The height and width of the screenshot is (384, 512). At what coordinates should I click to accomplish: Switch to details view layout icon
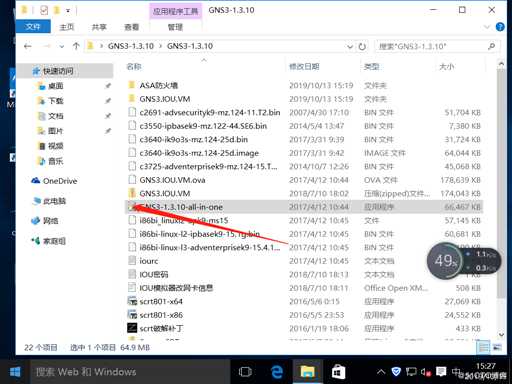[483, 347]
